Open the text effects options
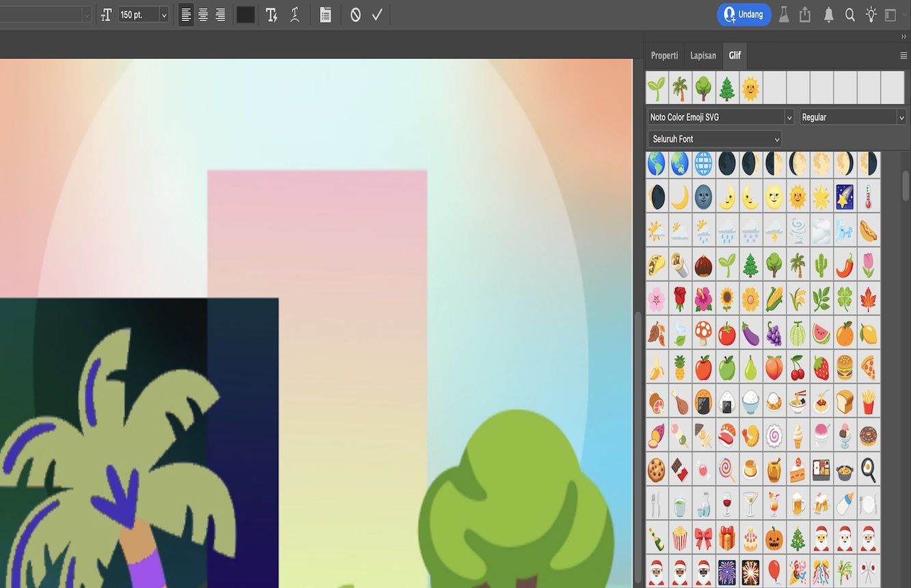Screen dimensions: 911x588 [x=271, y=14]
